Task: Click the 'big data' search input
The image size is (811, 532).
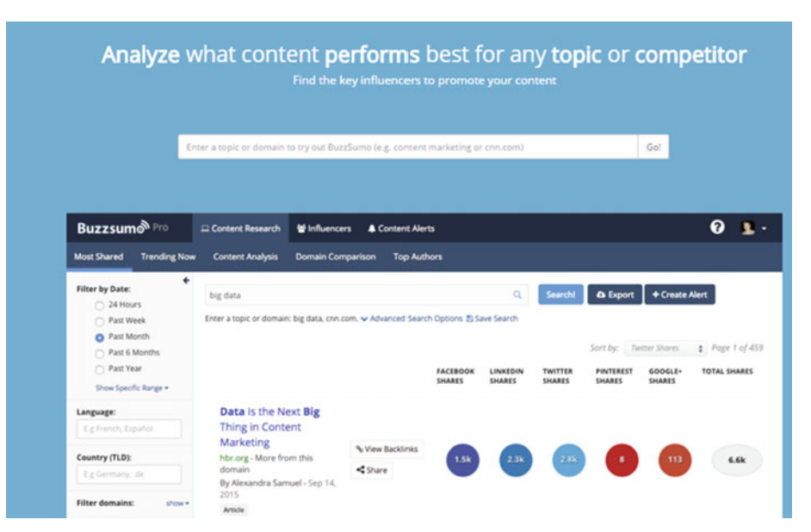Action: click(367, 294)
